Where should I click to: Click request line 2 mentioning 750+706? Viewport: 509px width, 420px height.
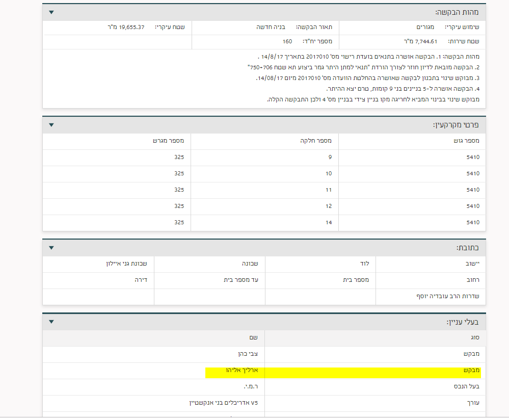(364, 68)
